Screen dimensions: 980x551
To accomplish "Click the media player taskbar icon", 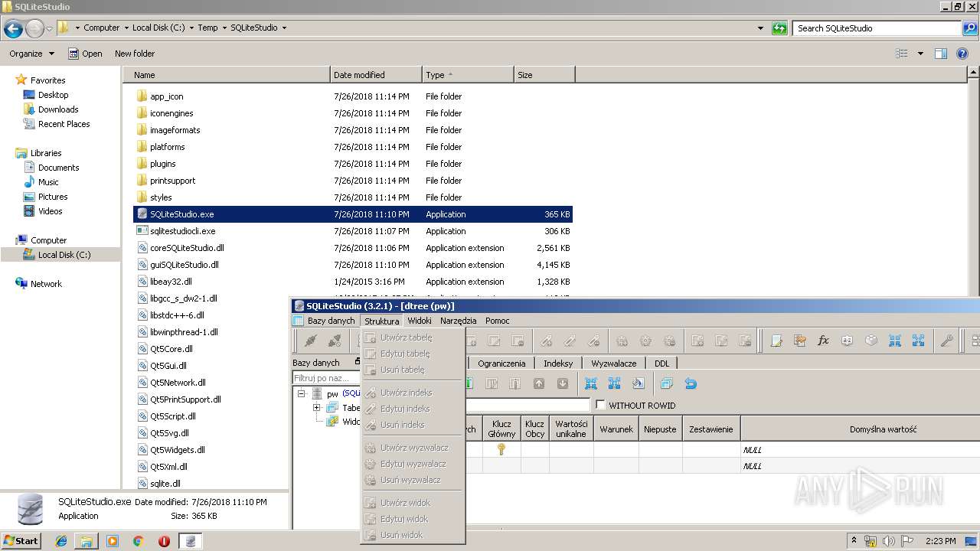I will point(113,541).
